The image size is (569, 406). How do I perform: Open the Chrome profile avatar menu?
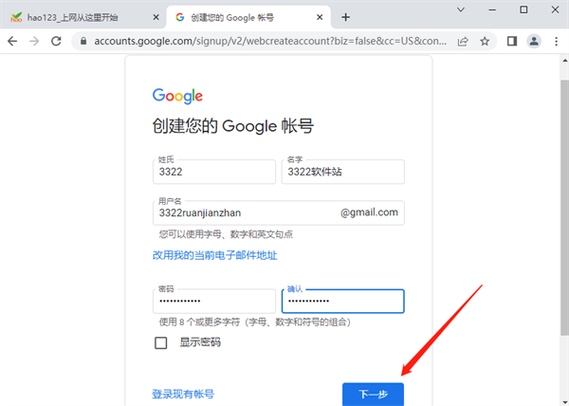534,41
